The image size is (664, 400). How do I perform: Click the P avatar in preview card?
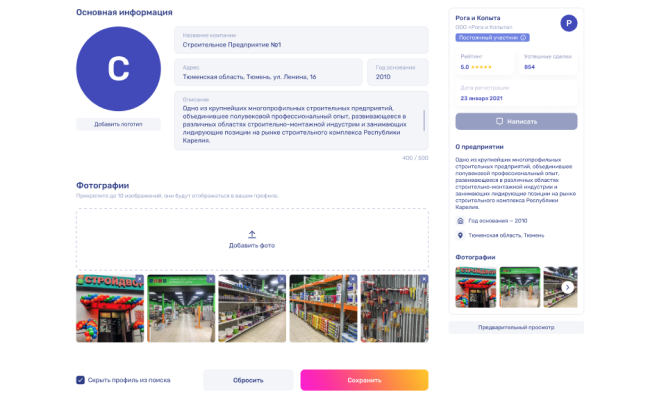click(x=568, y=23)
